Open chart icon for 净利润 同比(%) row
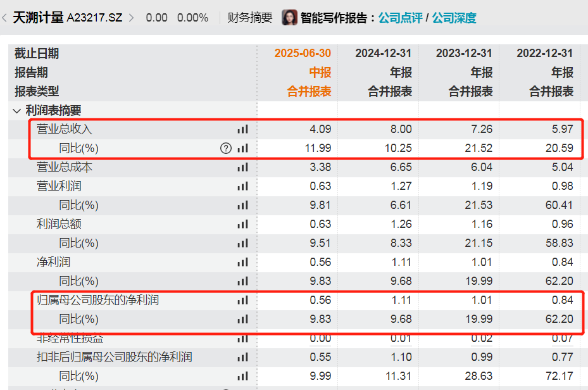The image size is (588, 390). coord(242,281)
